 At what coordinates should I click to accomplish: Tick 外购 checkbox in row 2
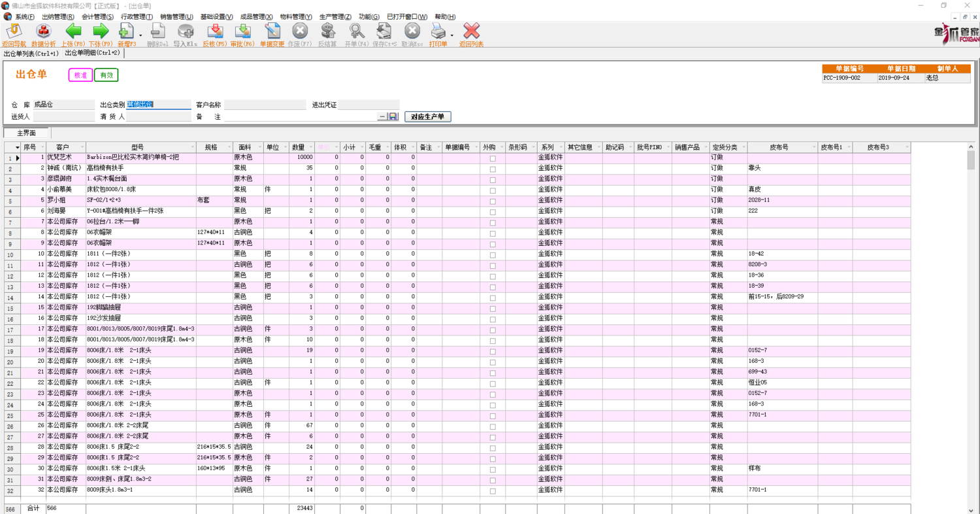[493, 169]
